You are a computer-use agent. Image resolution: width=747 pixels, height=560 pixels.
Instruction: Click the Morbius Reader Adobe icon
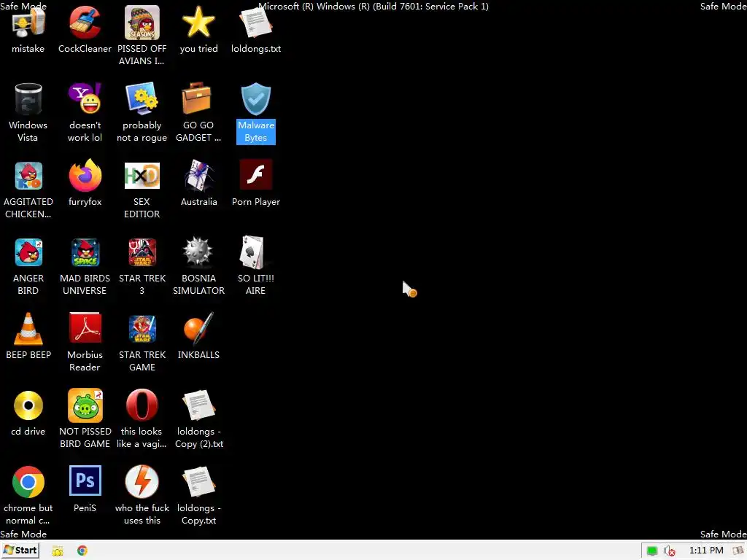tap(85, 328)
